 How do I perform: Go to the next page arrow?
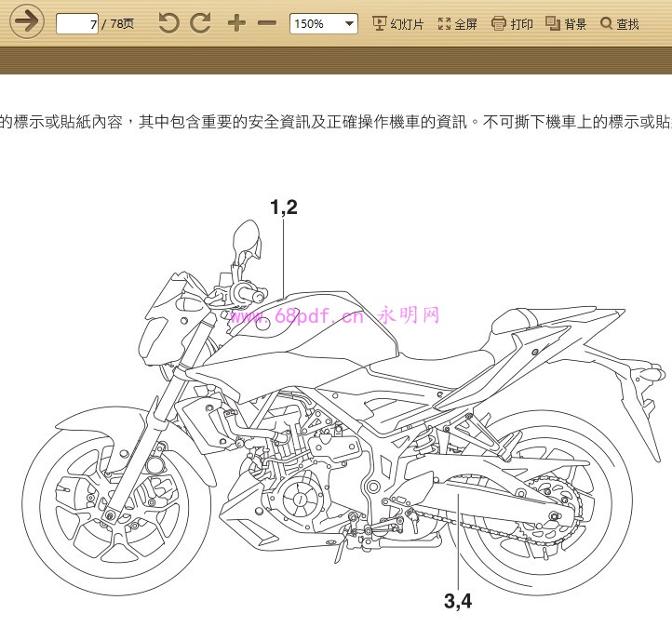[27, 21]
